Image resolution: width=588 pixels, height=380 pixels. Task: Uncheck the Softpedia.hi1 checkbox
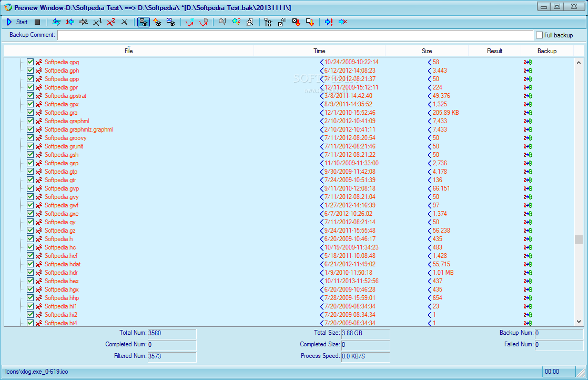[31, 306]
